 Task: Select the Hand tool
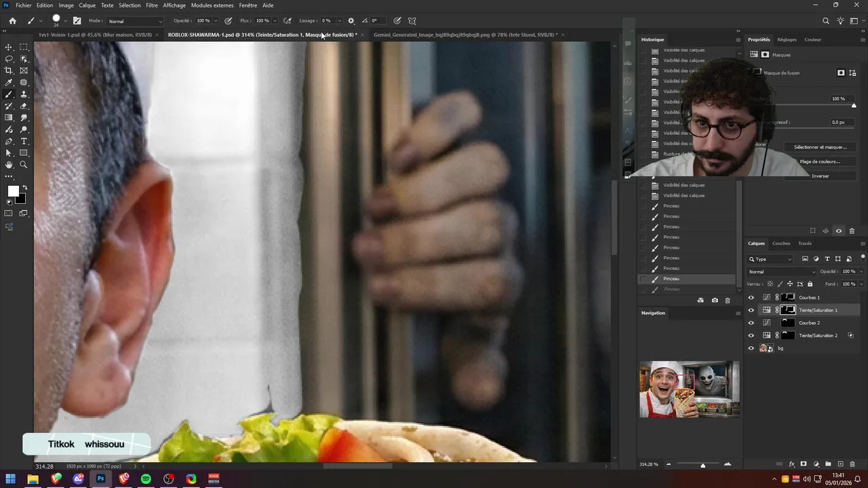click(9, 165)
